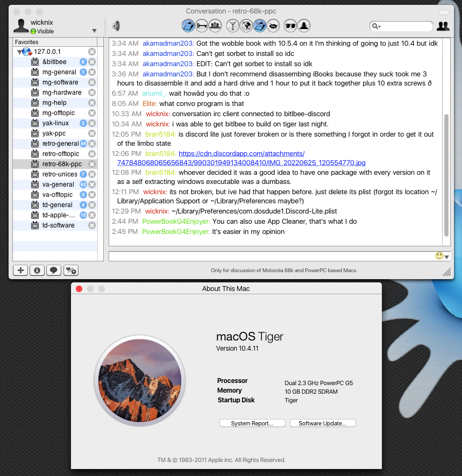The image size is (462, 476).
Task: Toggle the lips moderated mode button
Action: coord(273,26)
